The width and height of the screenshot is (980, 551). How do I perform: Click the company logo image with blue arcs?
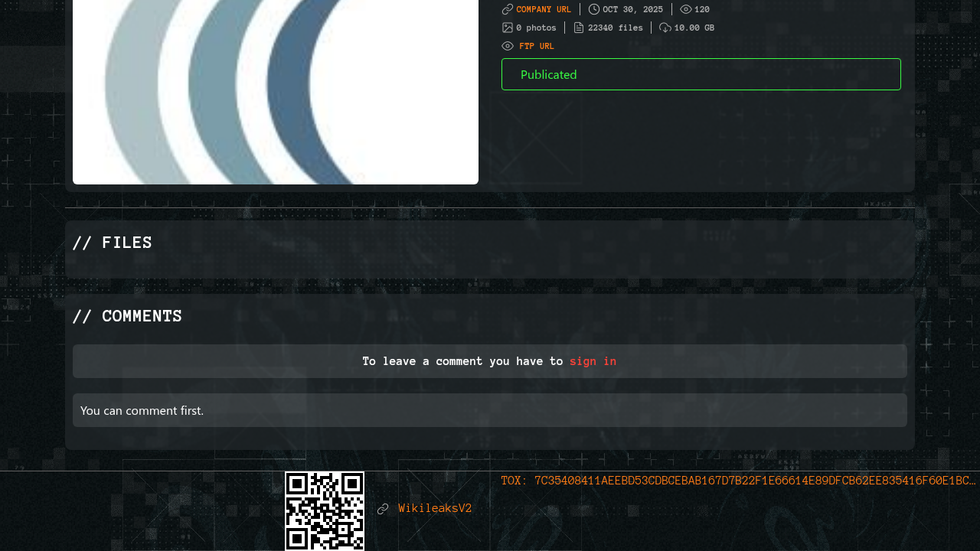coord(276,92)
